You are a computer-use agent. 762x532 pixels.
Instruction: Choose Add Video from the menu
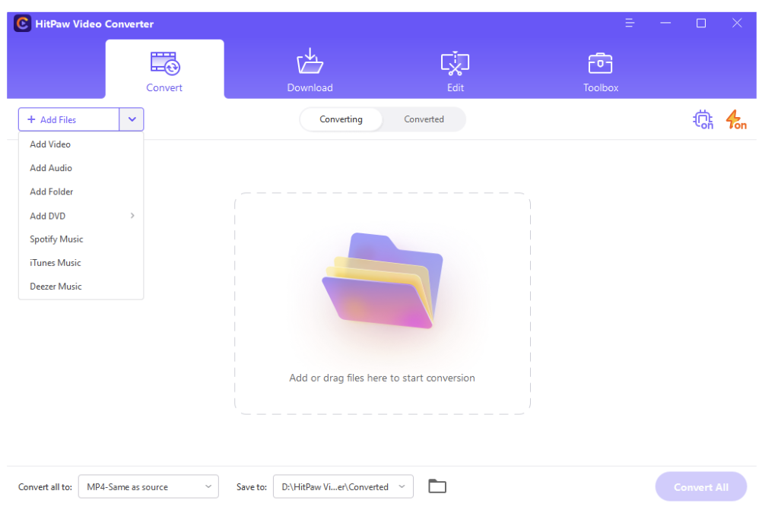point(81,144)
